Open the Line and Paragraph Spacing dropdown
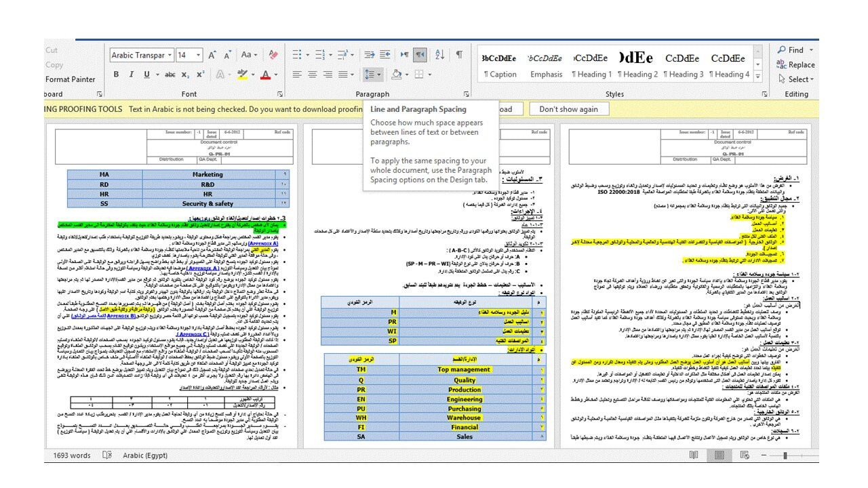This screenshot has height=488, width=868. point(374,74)
